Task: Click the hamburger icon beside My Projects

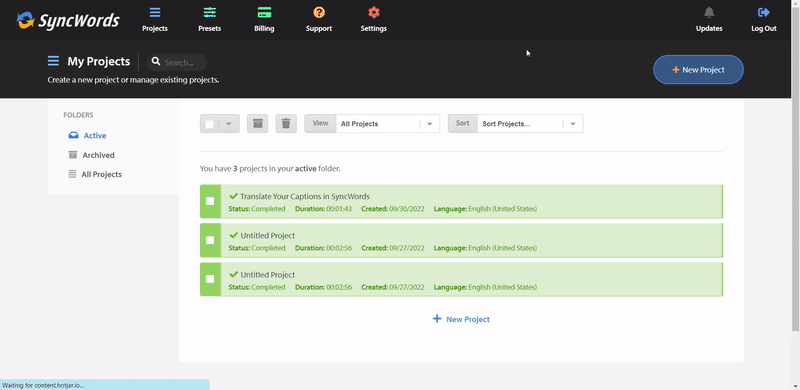Action: (53, 61)
